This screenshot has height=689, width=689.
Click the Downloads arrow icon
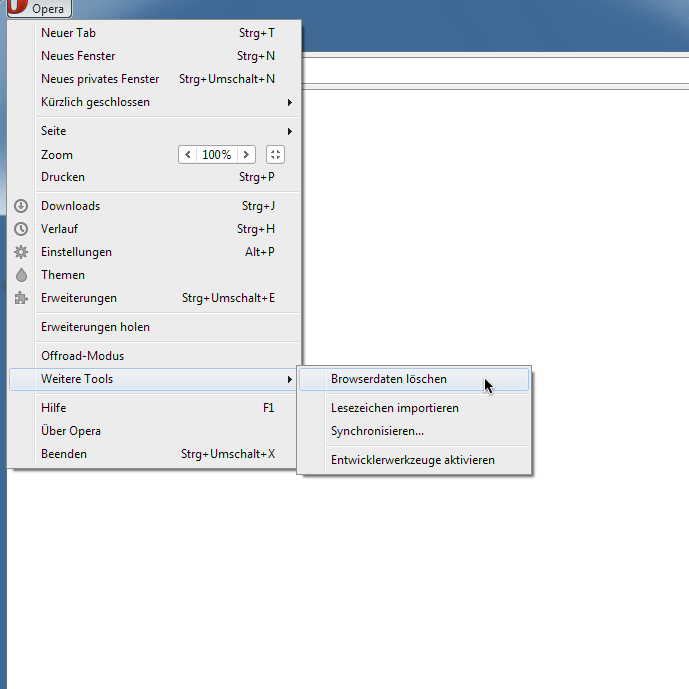click(x=21, y=206)
